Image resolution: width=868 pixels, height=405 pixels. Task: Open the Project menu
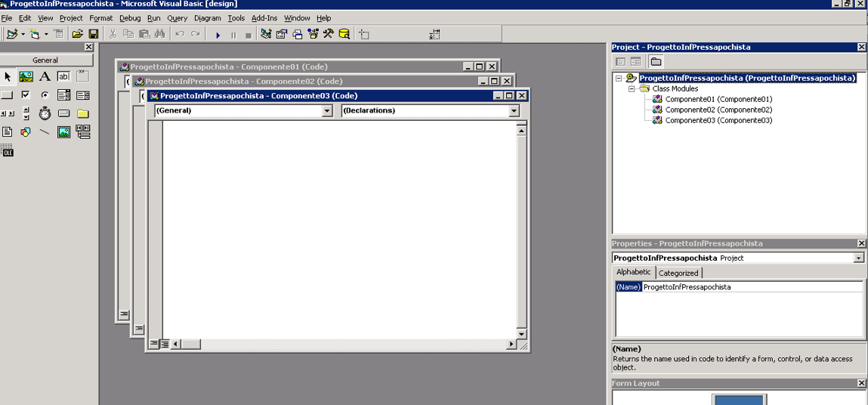[x=72, y=18]
